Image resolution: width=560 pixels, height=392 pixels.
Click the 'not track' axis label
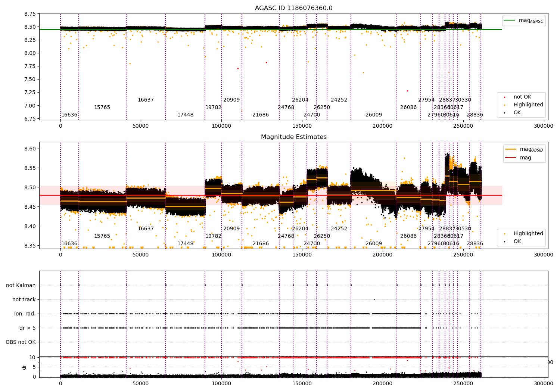click(x=24, y=300)
